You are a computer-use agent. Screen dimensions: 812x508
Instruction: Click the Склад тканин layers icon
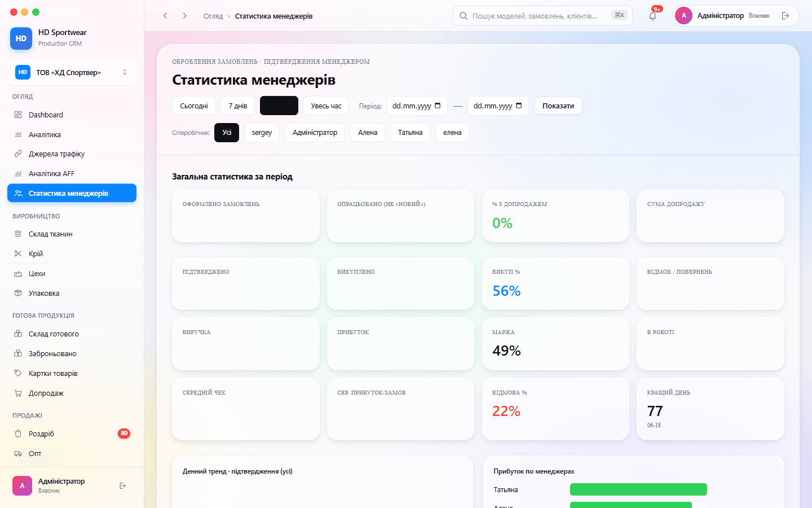point(18,234)
